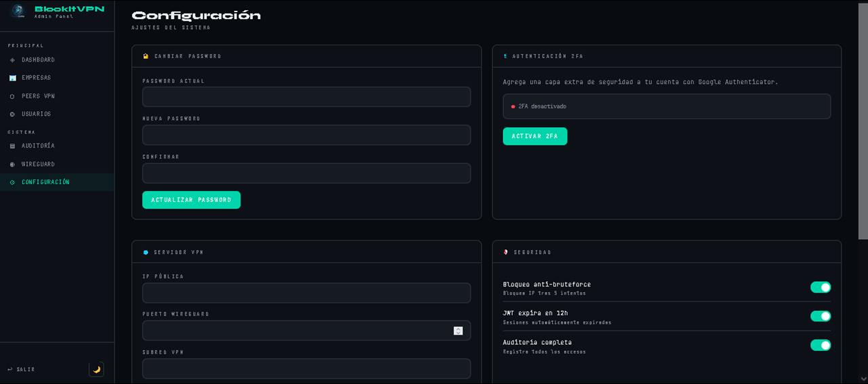Click the Password Actual field
This screenshot has width=868, height=384.
click(307, 97)
